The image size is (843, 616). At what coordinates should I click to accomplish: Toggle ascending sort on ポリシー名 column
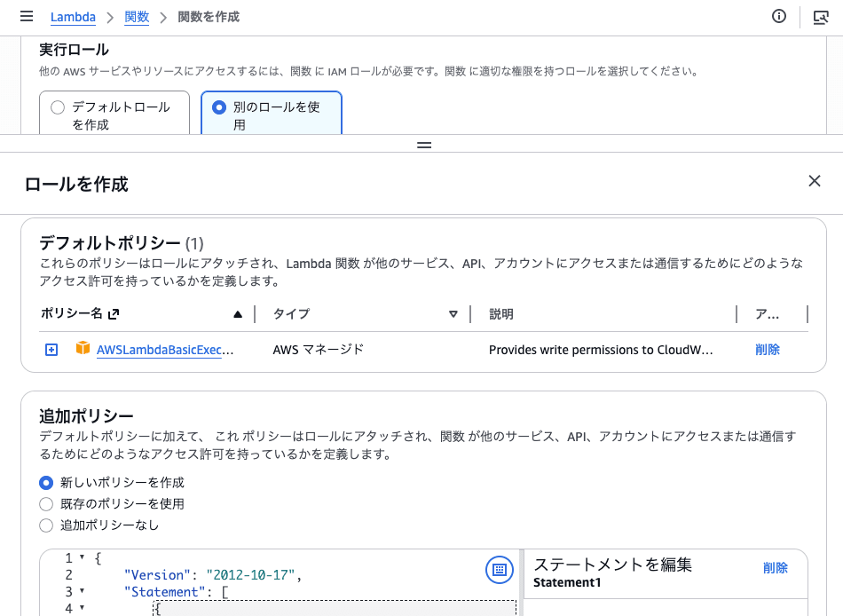[237, 313]
